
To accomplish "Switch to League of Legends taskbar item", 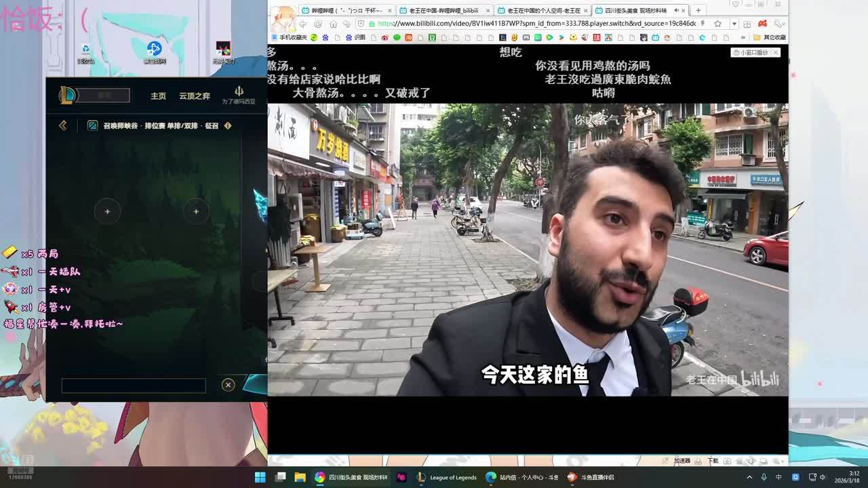I will click(447, 477).
